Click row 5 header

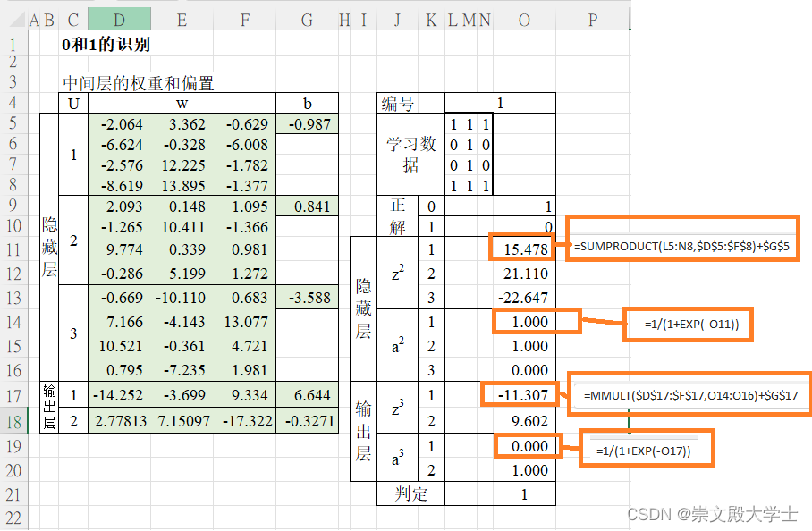point(13,123)
